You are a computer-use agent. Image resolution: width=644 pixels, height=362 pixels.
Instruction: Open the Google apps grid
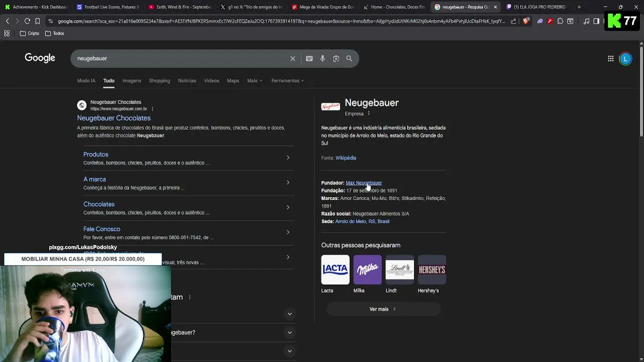pyautogui.click(x=611, y=59)
